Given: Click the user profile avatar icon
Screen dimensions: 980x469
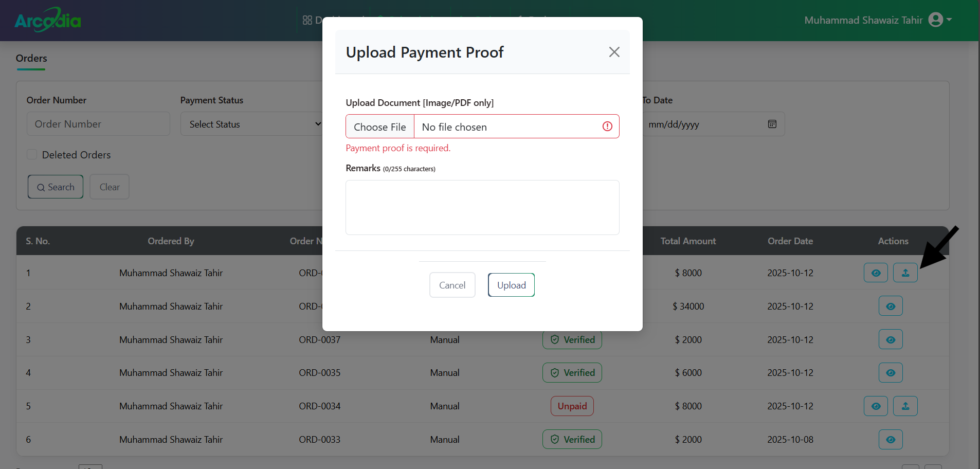Looking at the screenshot, I should click(936, 20).
